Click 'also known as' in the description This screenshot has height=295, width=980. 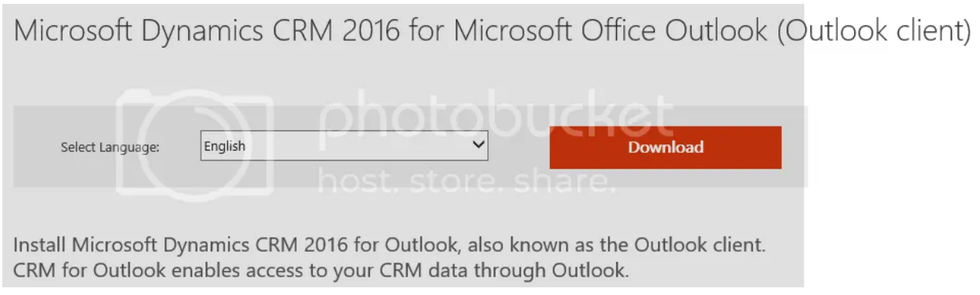click(537, 247)
